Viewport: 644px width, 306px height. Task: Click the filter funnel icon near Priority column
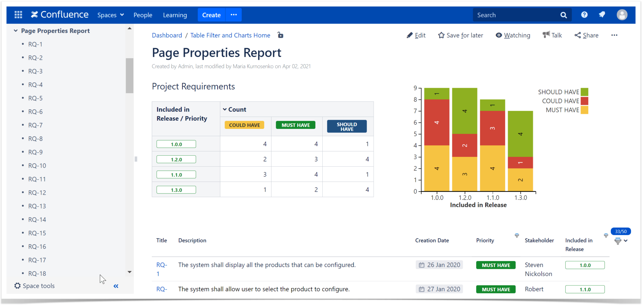[517, 235]
